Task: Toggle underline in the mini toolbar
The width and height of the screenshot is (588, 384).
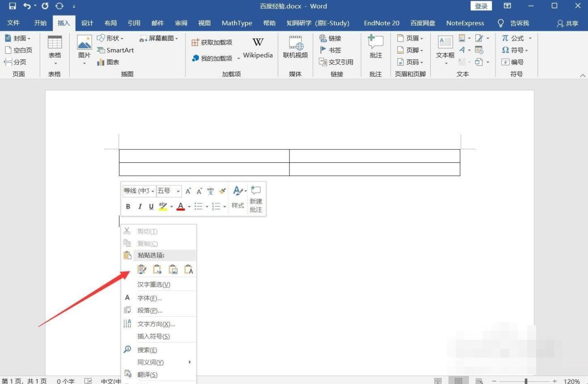Action: pyautogui.click(x=151, y=206)
